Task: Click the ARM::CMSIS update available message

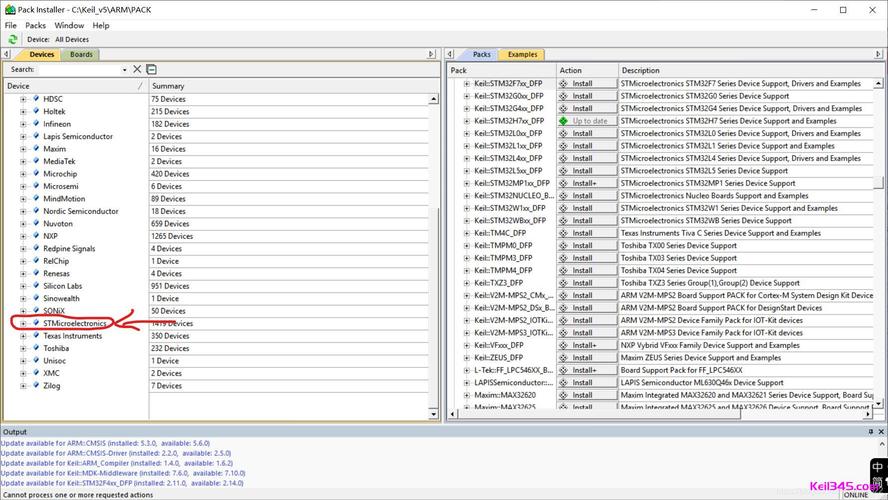Action: pyautogui.click(x=105, y=443)
